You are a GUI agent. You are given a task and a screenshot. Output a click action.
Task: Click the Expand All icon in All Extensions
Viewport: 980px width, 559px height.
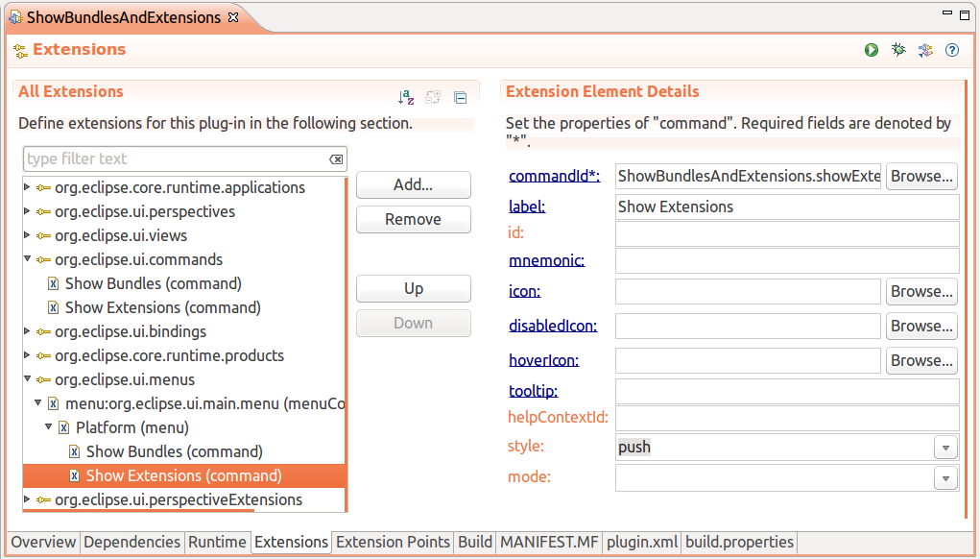[x=433, y=98]
